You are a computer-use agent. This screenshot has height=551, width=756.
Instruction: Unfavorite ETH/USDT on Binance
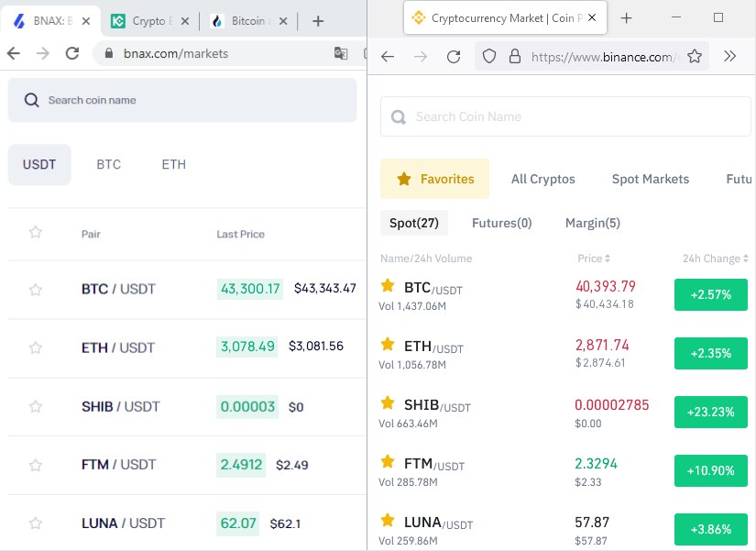pos(388,344)
